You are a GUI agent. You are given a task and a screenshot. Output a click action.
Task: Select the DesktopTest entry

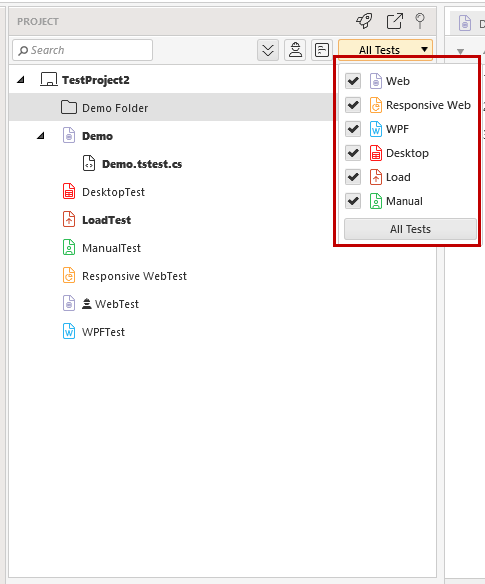pos(113,192)
